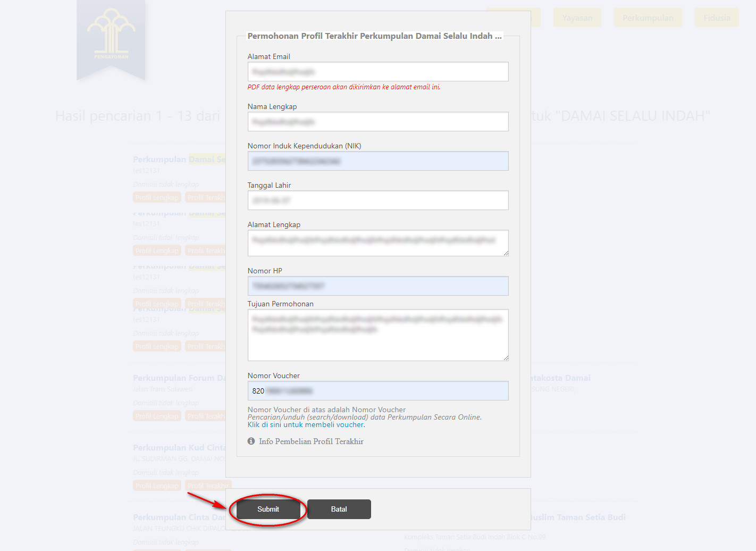Open the Tanggal Lahir date field

click(x=377, y=201)
